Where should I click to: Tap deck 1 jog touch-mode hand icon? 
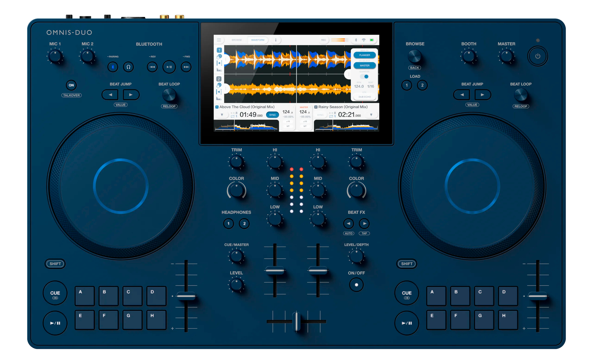(x=219, y=57)
